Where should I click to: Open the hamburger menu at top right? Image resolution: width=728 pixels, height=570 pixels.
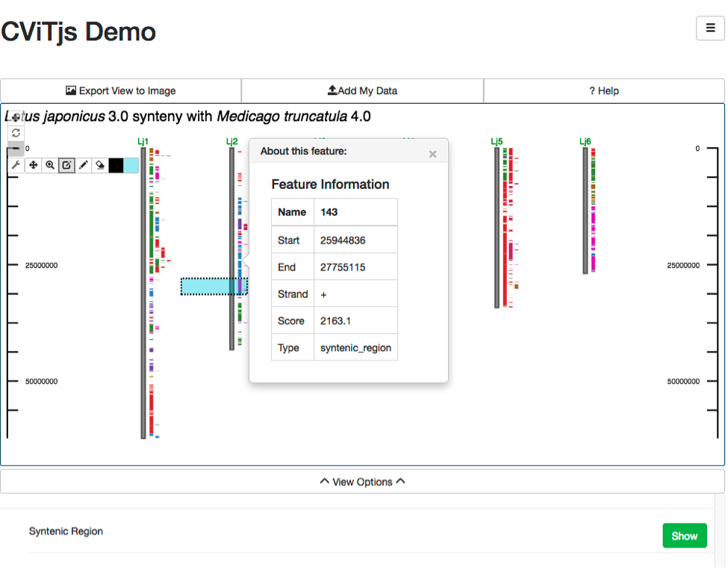[x=710, y=28]
